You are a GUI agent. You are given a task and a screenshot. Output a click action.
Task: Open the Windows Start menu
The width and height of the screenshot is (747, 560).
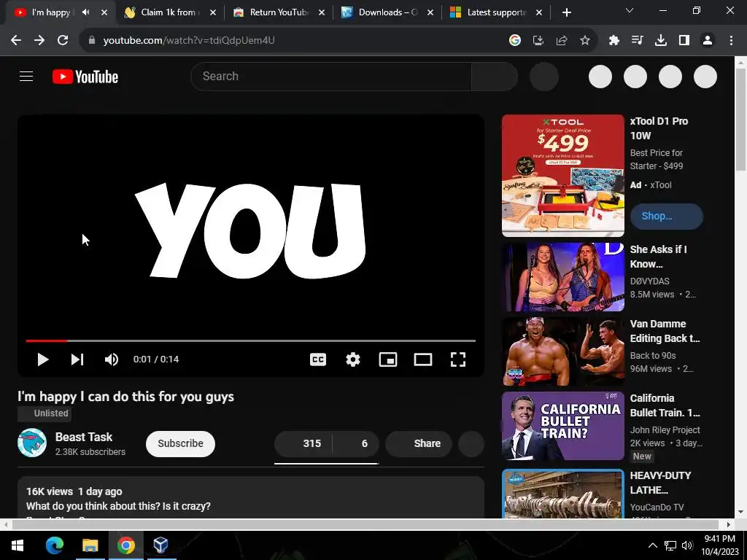click(18, 545)
